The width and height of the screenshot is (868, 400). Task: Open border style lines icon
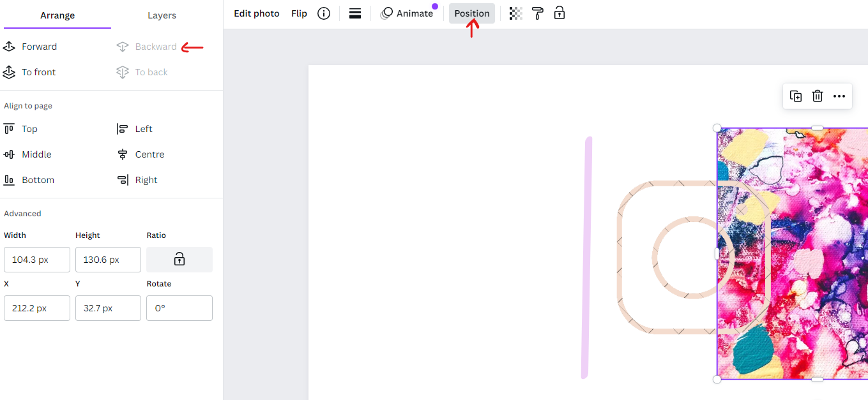(355, 13)
